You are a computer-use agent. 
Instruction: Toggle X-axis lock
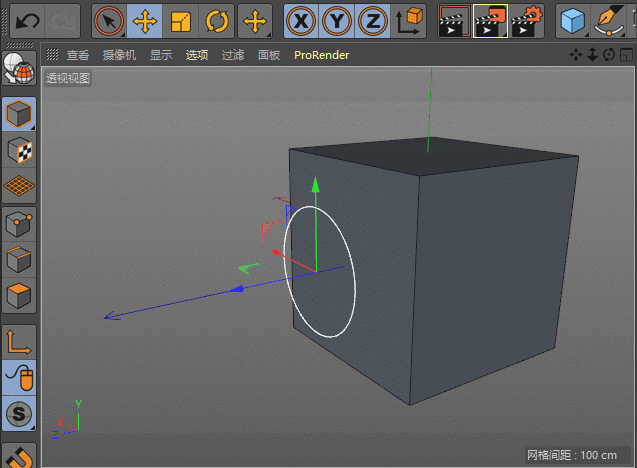[301, 20]
